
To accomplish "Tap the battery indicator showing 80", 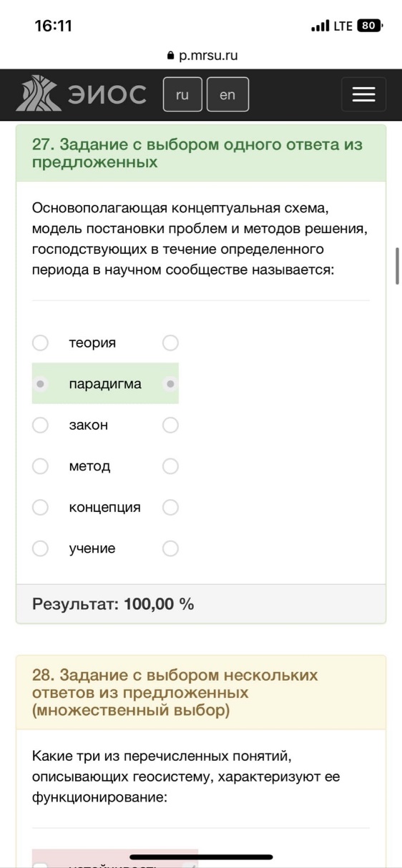I will click(370, 26).
